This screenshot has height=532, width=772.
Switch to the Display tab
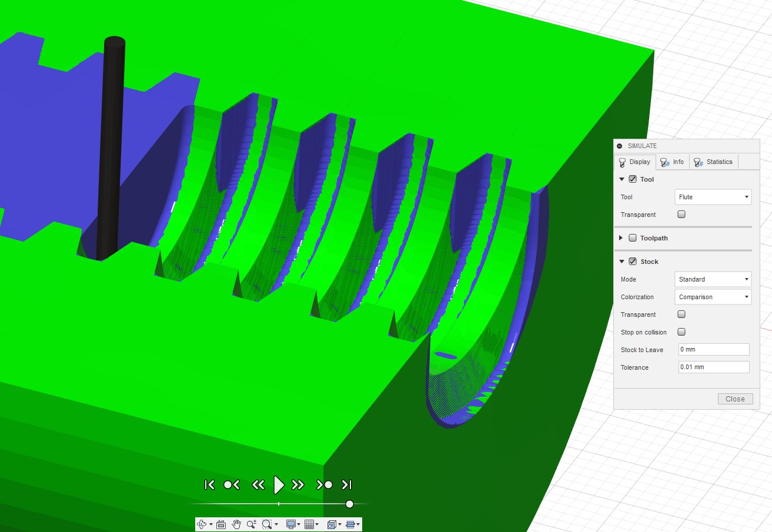pos(635,162)
